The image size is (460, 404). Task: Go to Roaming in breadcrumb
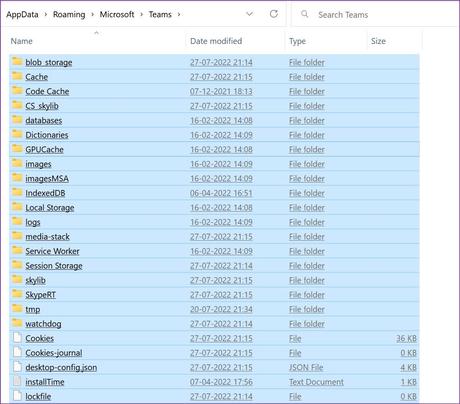coord(69,15)
